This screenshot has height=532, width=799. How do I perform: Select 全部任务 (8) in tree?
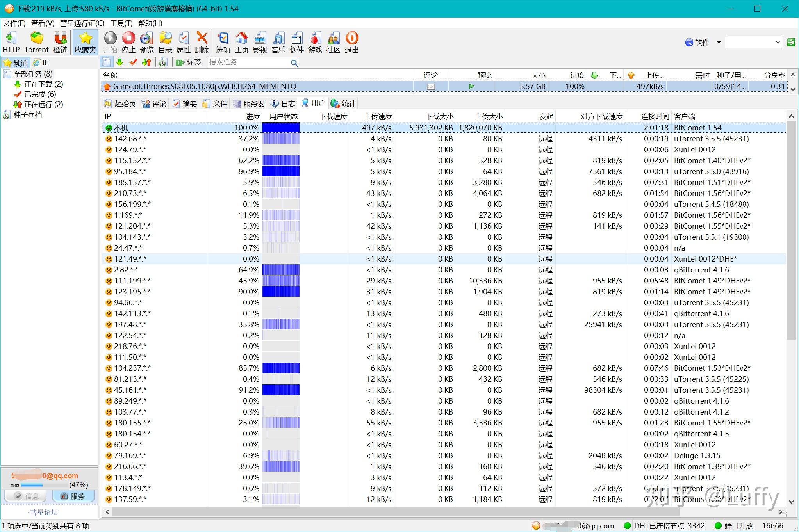point(33,74)
